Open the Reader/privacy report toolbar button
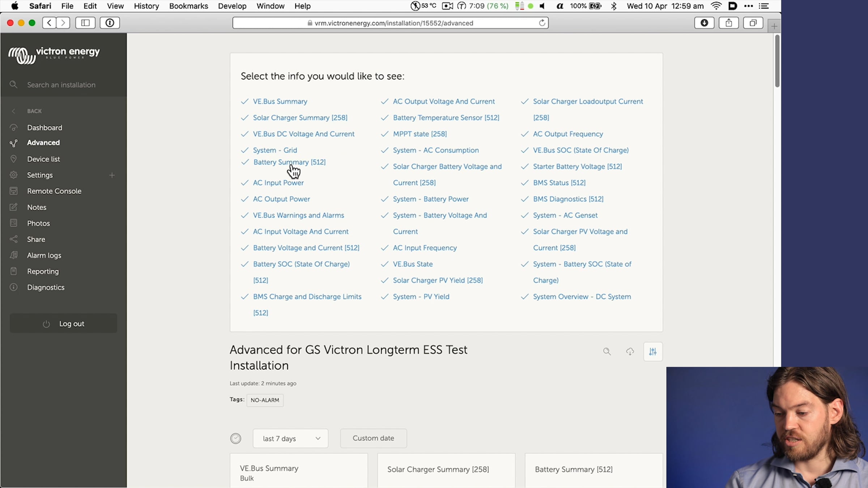This screenshot has width=868, height=488. pos(110,23)
